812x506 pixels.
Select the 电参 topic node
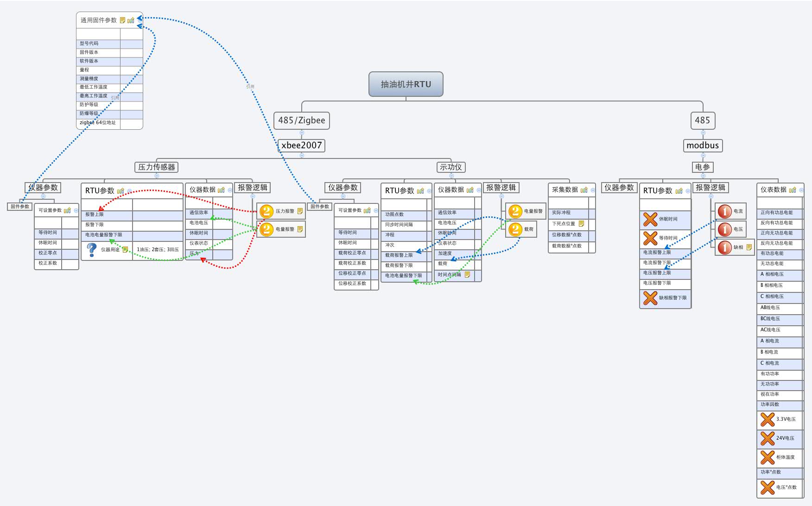click(x=703, y=167)
